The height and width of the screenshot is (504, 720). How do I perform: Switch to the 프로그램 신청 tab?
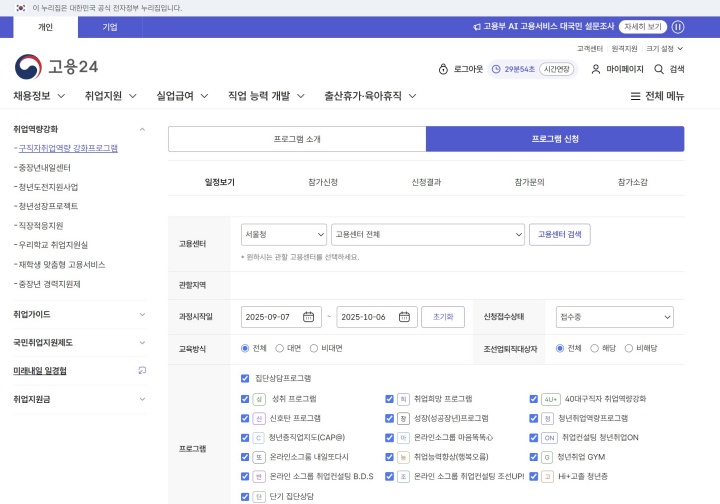point(555,139)
